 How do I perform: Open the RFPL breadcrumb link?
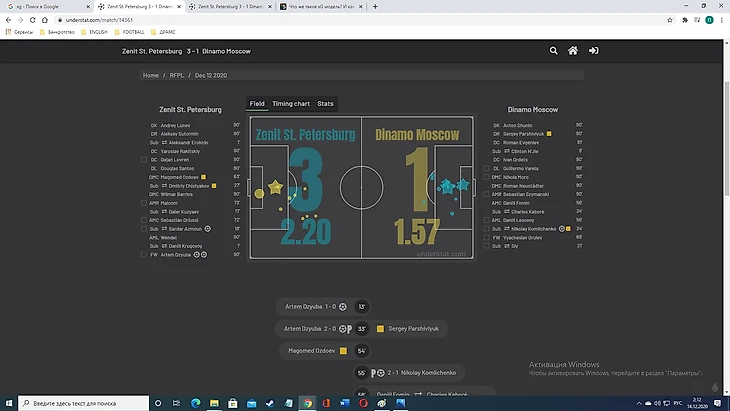coord(177,75)
